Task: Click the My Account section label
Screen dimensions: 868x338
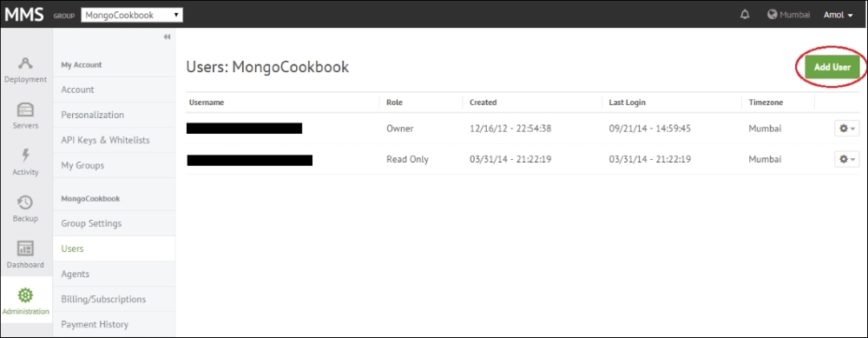Action: [82, 65]
